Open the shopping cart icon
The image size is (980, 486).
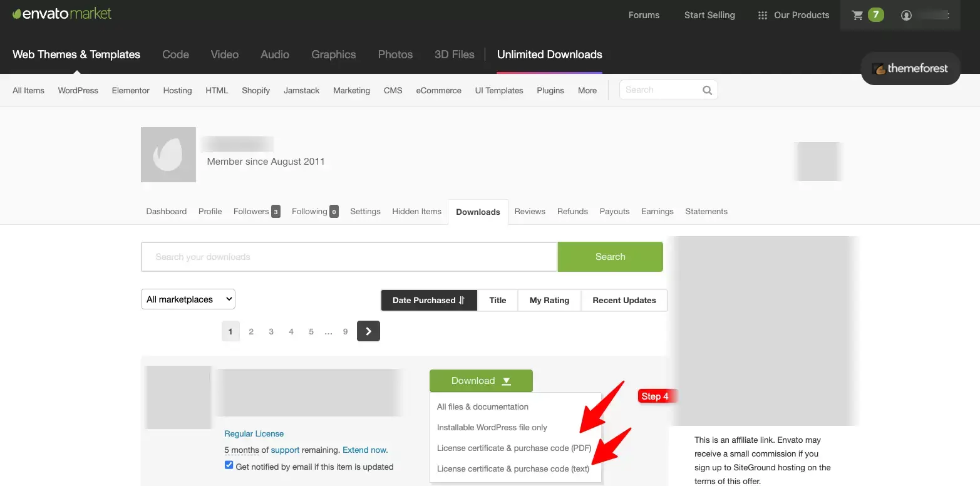[857, 15]
